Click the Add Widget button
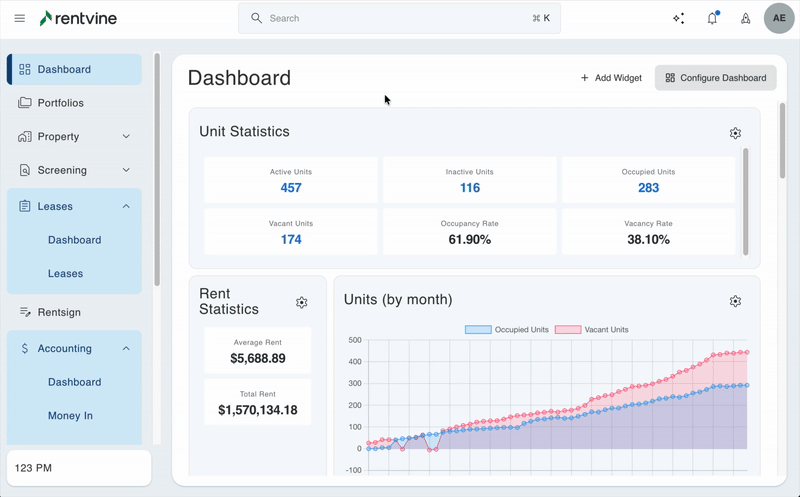 [x=611, y=78]
